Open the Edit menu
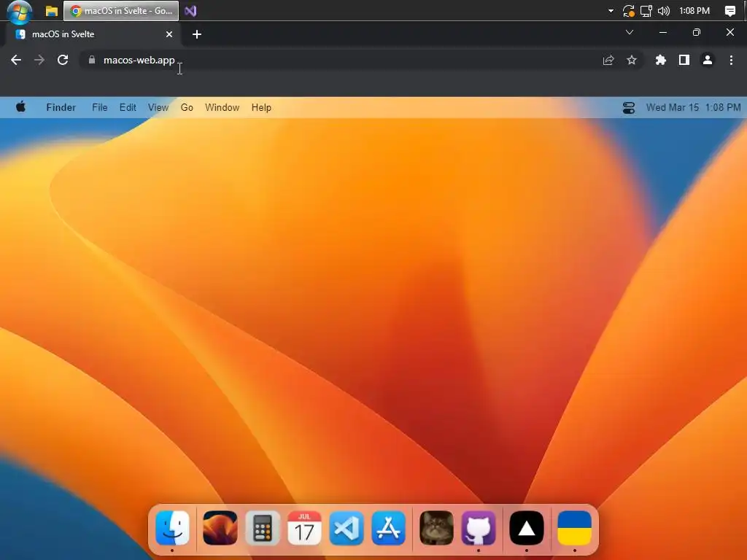 click(128, 108)
